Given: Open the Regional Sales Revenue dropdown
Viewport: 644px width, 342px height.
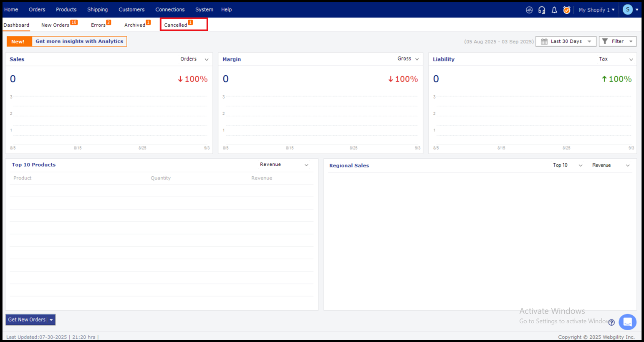Looking at the screenshot, I should tap(611, 165).
